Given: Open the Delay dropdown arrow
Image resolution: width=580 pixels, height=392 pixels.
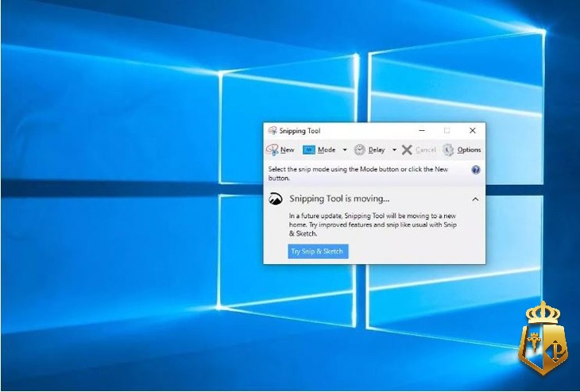Looking at the screenshot, I should 394,150.
